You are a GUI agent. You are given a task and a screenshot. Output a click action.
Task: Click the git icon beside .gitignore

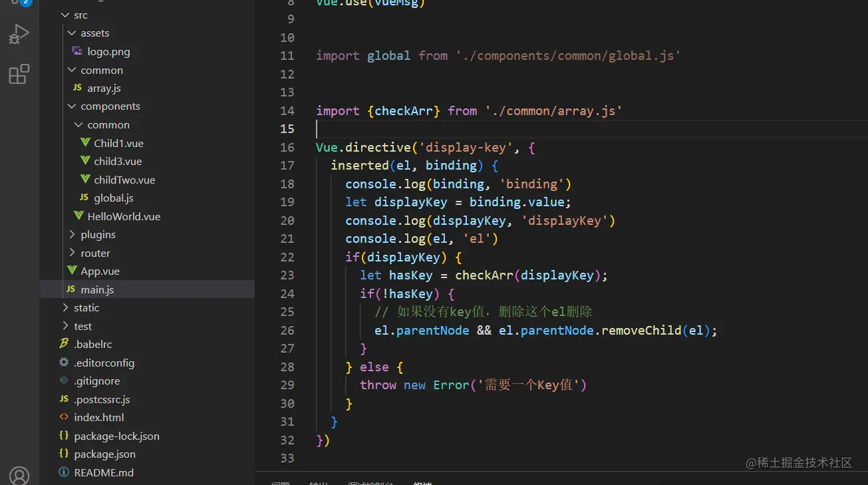point(64,381)
